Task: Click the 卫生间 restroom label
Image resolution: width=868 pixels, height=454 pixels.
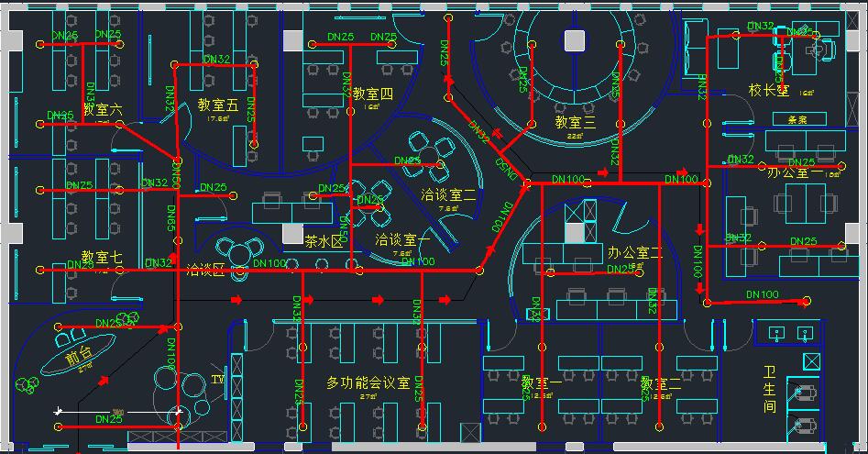Action: [x=770, y=389]
